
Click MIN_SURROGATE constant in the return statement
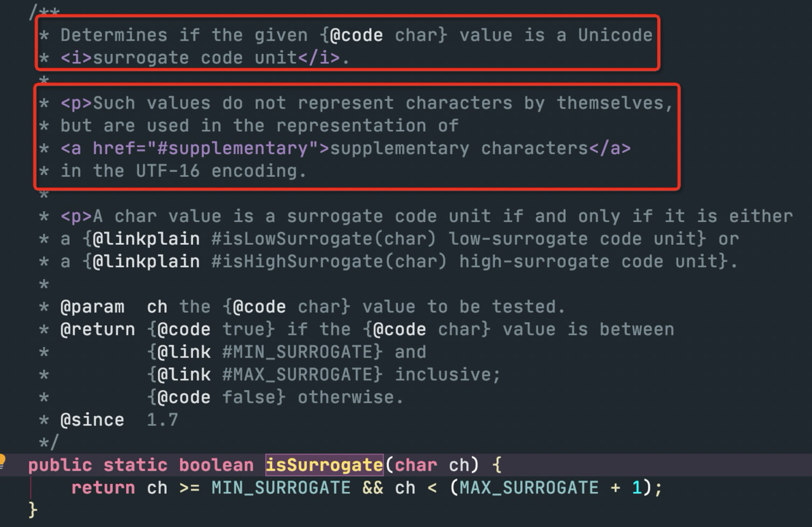coord(280,488)
